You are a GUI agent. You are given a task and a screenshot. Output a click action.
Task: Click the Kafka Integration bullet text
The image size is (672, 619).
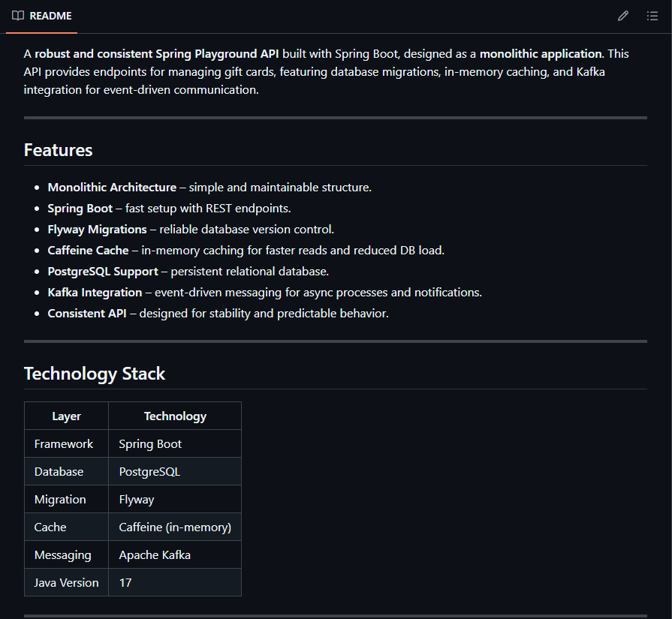click(95, 292)
